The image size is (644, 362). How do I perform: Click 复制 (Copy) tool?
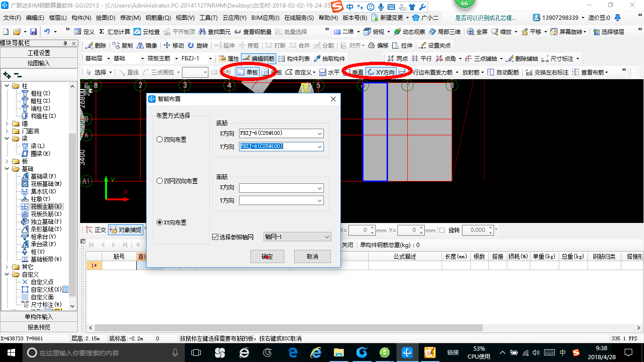coord(123,45)
